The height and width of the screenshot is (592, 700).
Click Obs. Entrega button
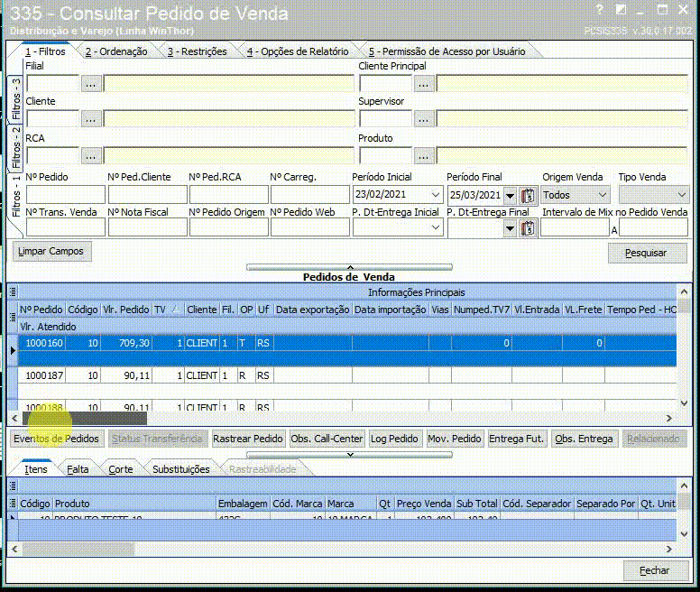(584, 439)
